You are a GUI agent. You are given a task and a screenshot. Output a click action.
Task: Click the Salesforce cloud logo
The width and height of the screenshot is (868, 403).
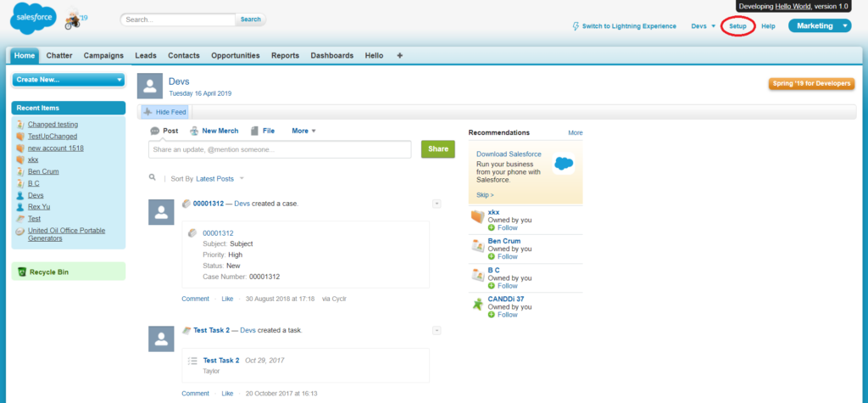pos(33,19)
